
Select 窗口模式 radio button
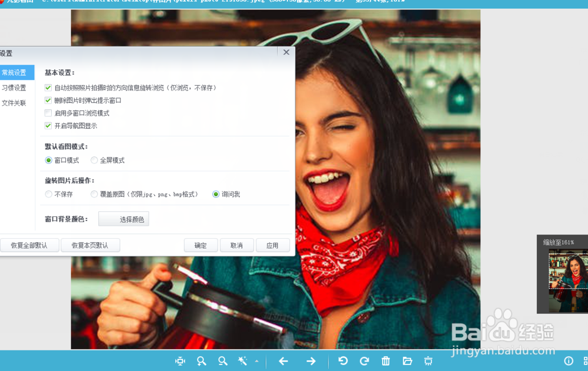coord(48,160)
